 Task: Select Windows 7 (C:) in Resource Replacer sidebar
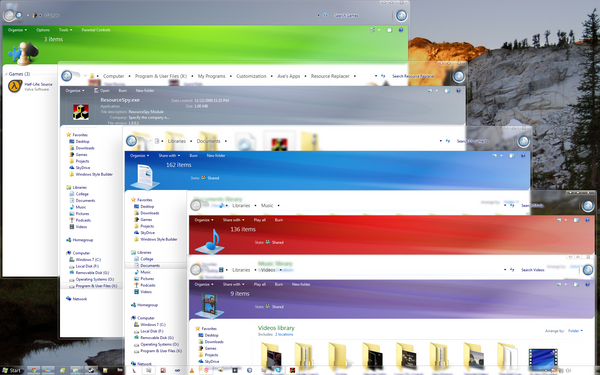(85, 260)
